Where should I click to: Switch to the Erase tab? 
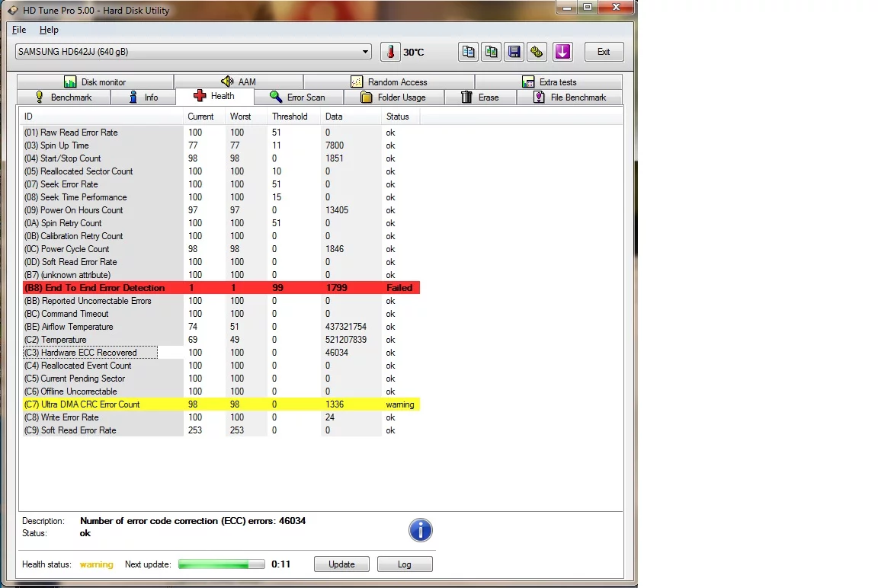pyautogui.click(x=480, y=97)
